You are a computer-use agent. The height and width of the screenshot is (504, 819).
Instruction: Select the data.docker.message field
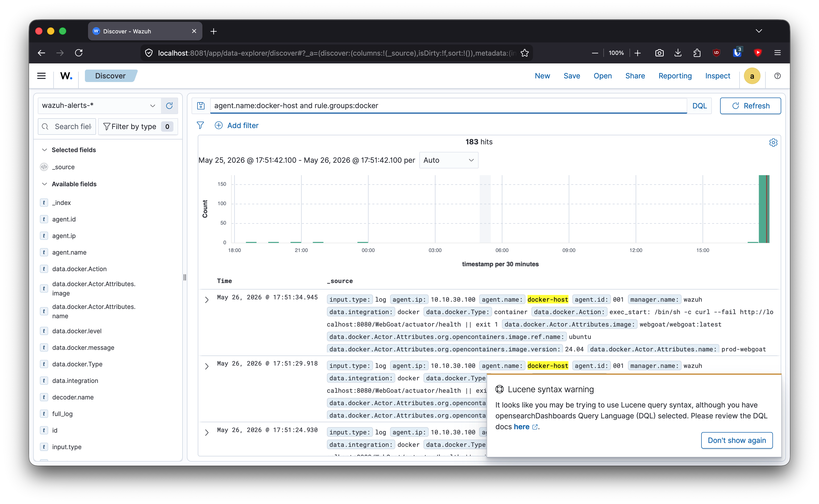coord(83,347)
